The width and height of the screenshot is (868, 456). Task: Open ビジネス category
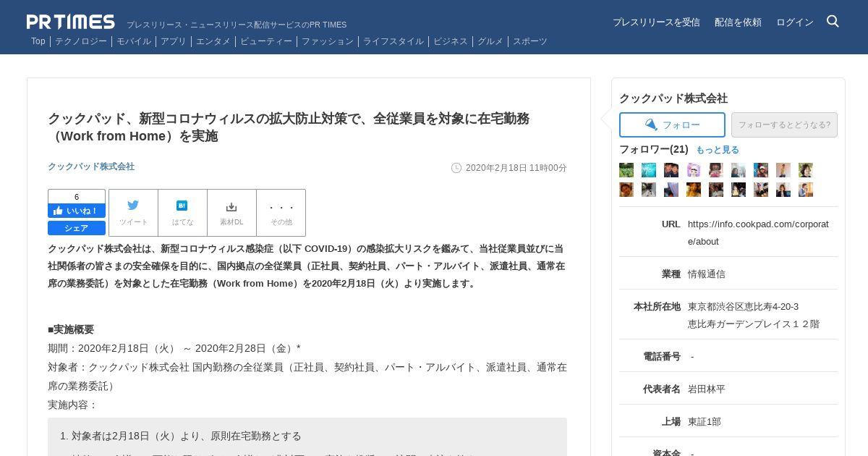[x=451, y=41]
